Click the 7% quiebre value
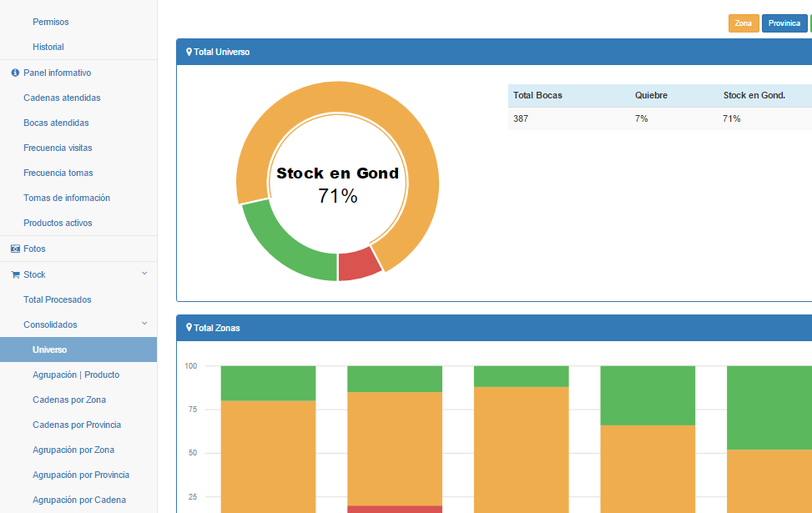Screen dimensions: 812x513 [x=641, y=118]
